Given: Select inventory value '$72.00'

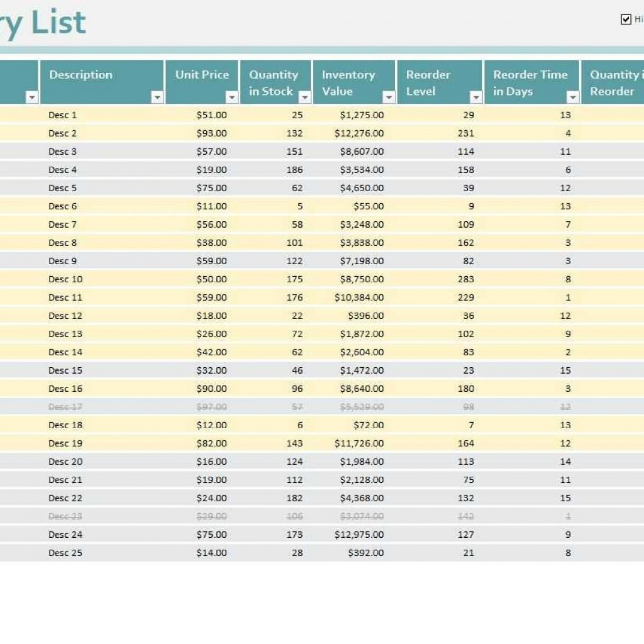Looking at the screenshot, I should 369,425.
